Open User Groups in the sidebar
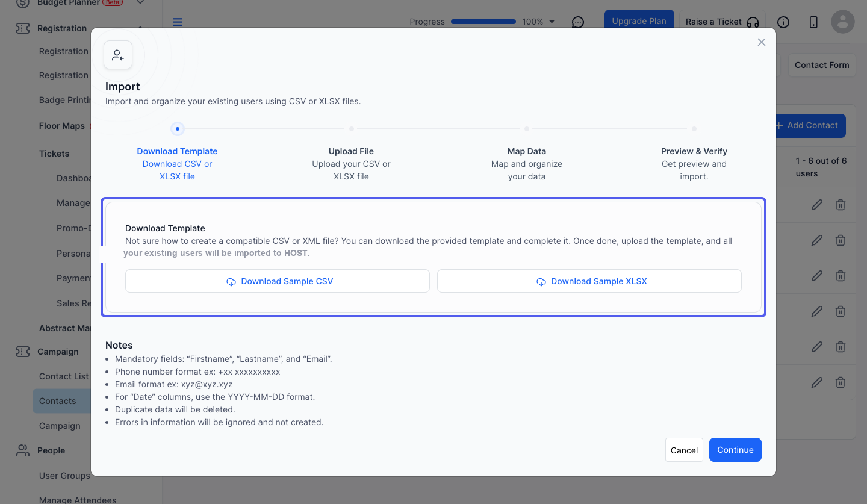 tap(64, 476)
